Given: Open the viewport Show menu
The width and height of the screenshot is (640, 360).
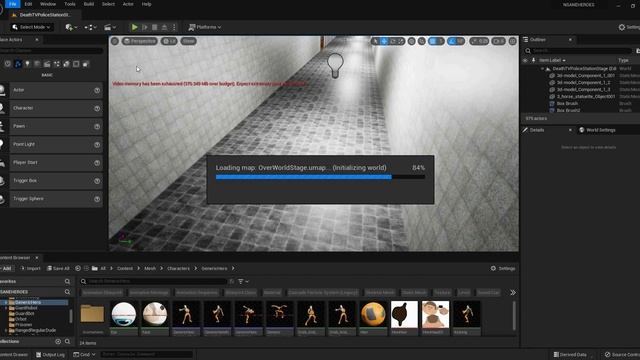Looking at the screenshot, I should (189, 41).
